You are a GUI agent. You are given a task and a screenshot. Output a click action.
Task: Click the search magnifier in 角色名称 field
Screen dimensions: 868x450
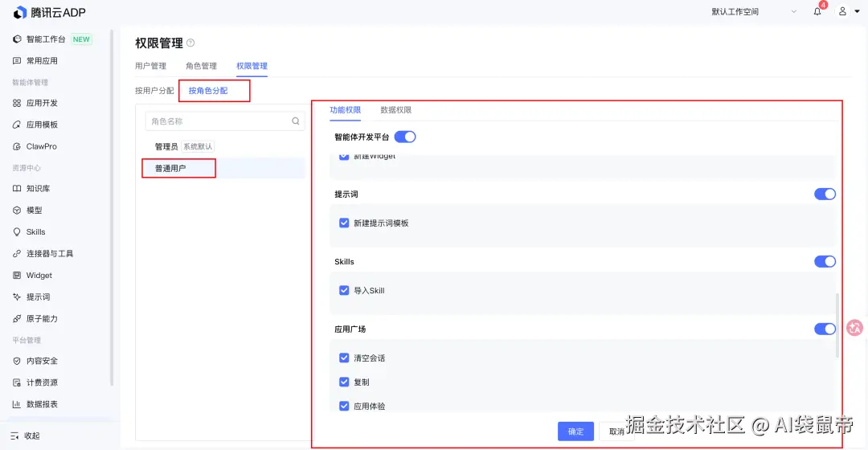click(x=296, y=121)
